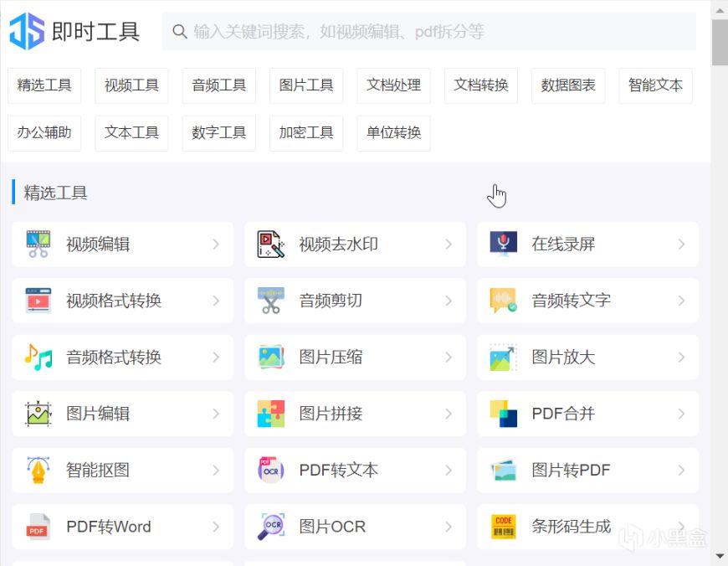Click the 智能抠图 label text
Screen dimensions: 728x566
(98, 471)
